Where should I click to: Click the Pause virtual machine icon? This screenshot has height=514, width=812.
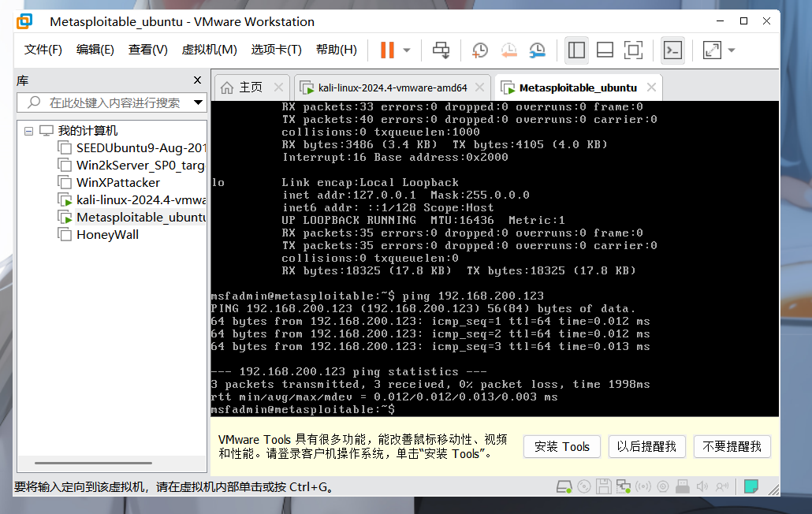[x=387, y=50]
